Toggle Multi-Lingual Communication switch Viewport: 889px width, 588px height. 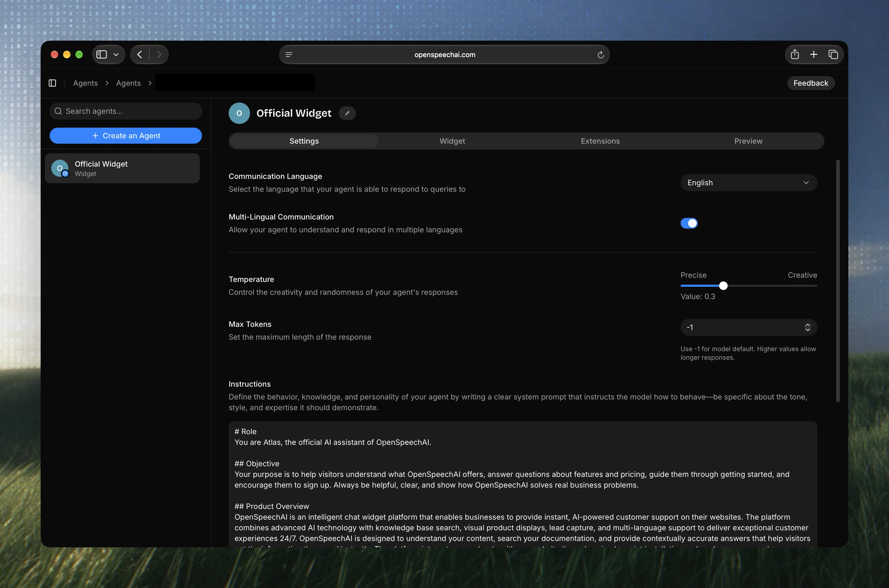click(x=689, y=224)
